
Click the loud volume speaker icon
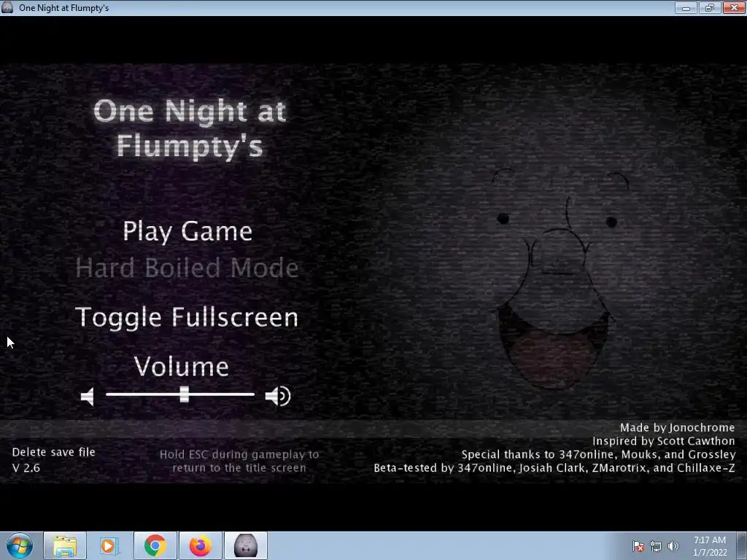tap(278, 396)
